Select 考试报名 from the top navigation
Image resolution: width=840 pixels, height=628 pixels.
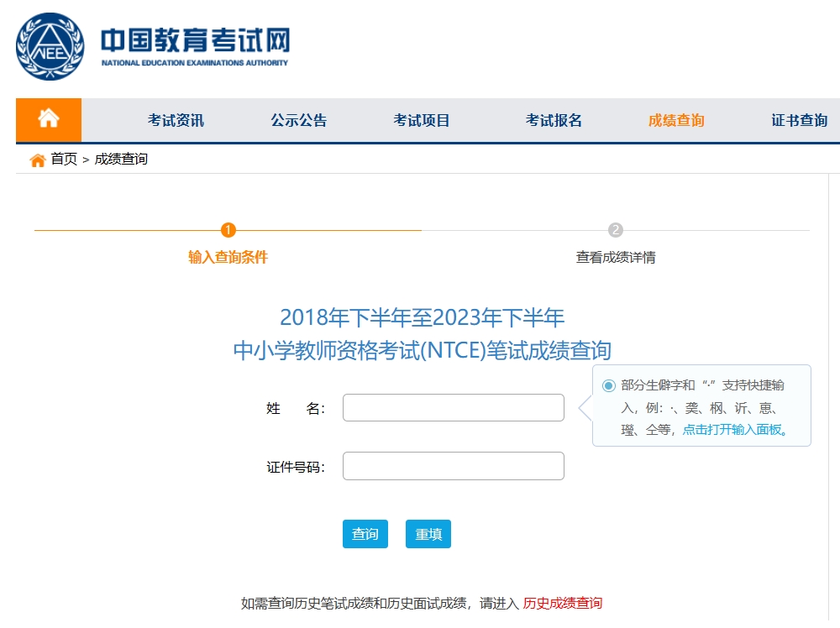click(554, 120)
